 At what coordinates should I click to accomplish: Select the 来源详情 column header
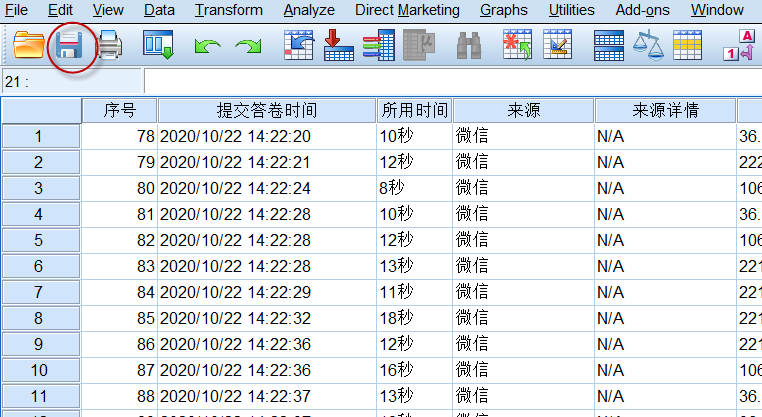(665, 111)
